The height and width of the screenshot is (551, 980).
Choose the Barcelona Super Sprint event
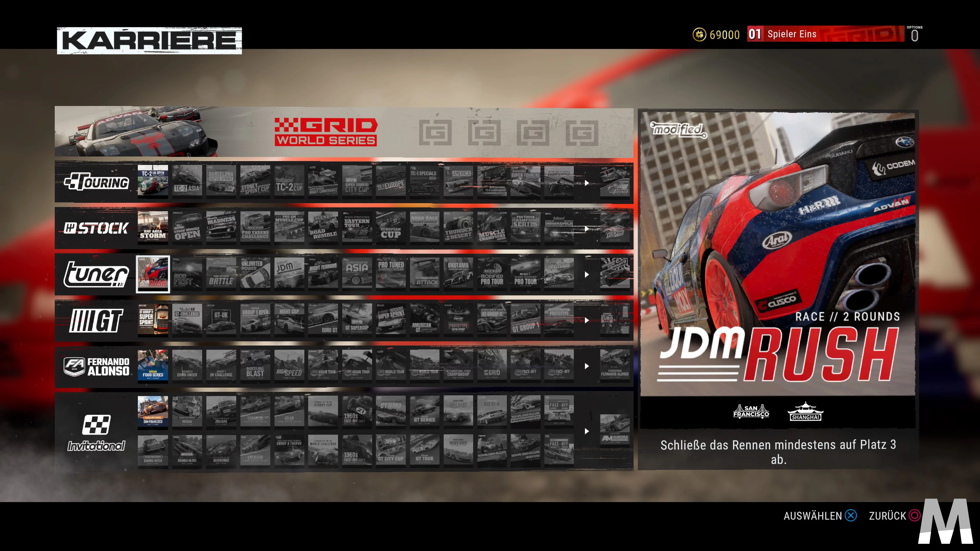click(221, 182)
